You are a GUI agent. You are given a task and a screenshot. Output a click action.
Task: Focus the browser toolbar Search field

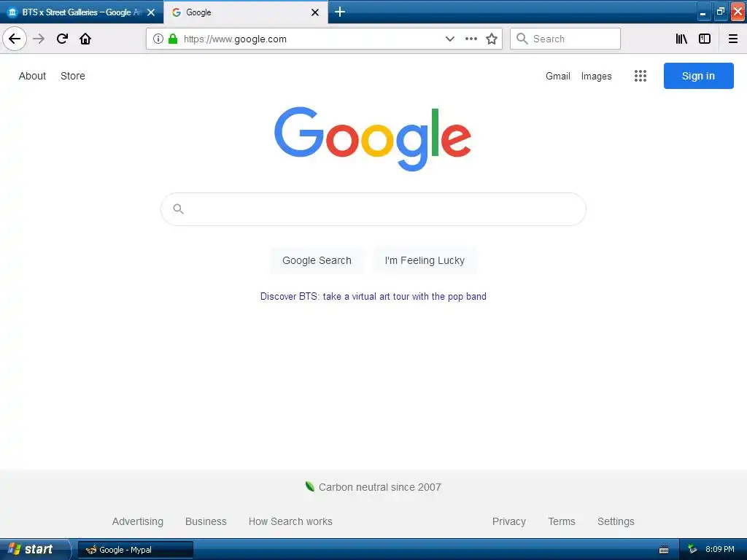[565, 39]
